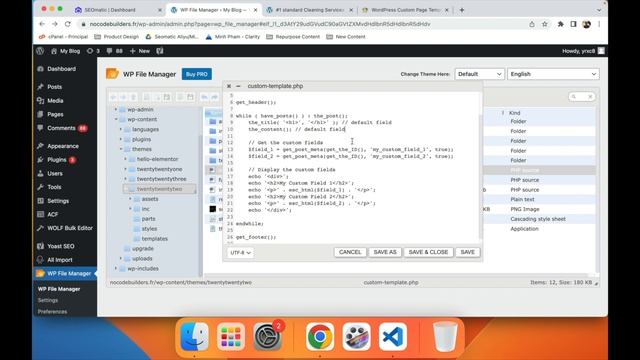Viewport: 640px width, 360px height.
Task: Open All Import menu
Action: coord(60,260)
